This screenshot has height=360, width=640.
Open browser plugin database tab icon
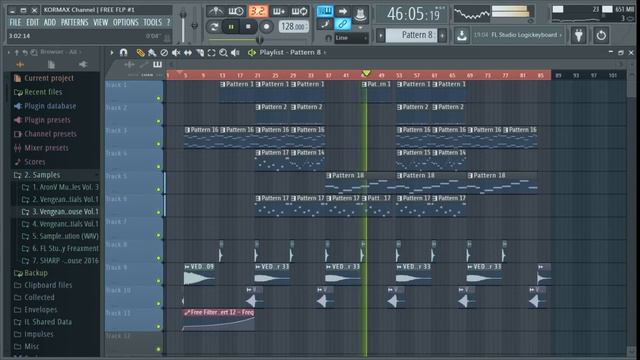point(82,64)
